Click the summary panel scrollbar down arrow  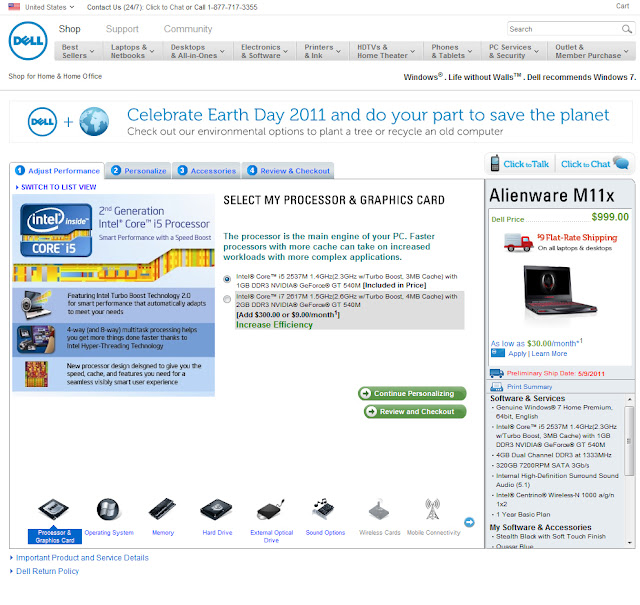point(630,543)
